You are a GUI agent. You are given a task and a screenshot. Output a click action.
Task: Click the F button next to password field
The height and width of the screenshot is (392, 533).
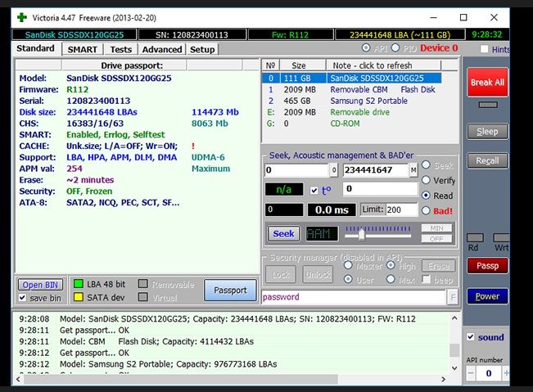tap(453, 298)
